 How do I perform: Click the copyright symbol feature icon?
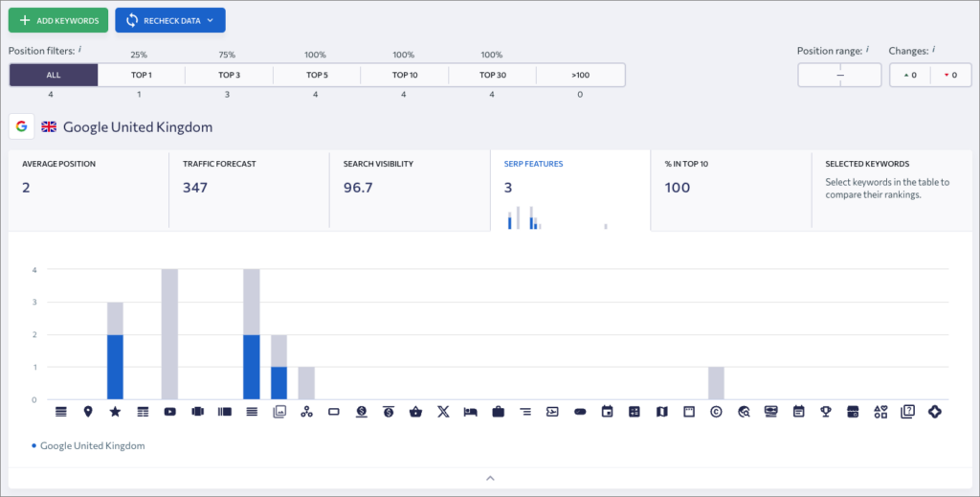click(716, 412)
